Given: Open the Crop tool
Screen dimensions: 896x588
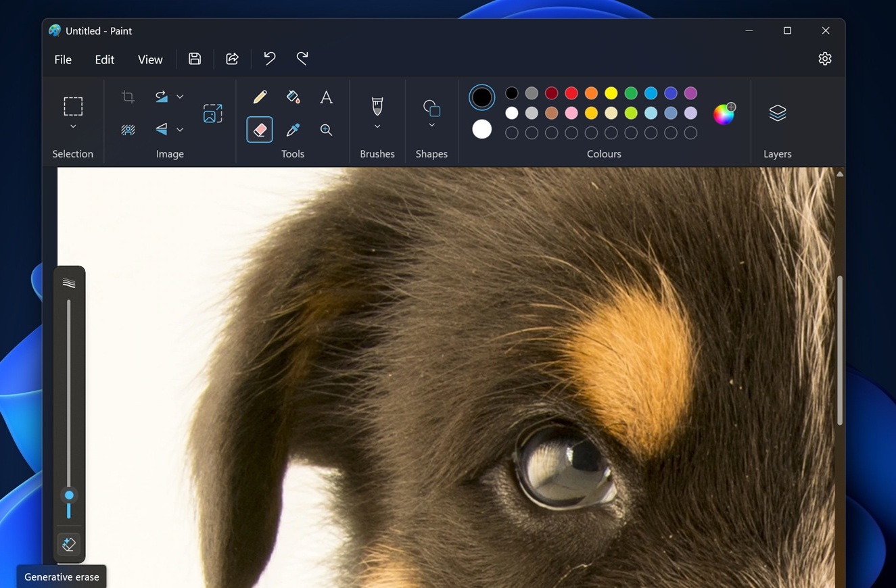Looking at the screenshot, I should [x=128, y=97].
